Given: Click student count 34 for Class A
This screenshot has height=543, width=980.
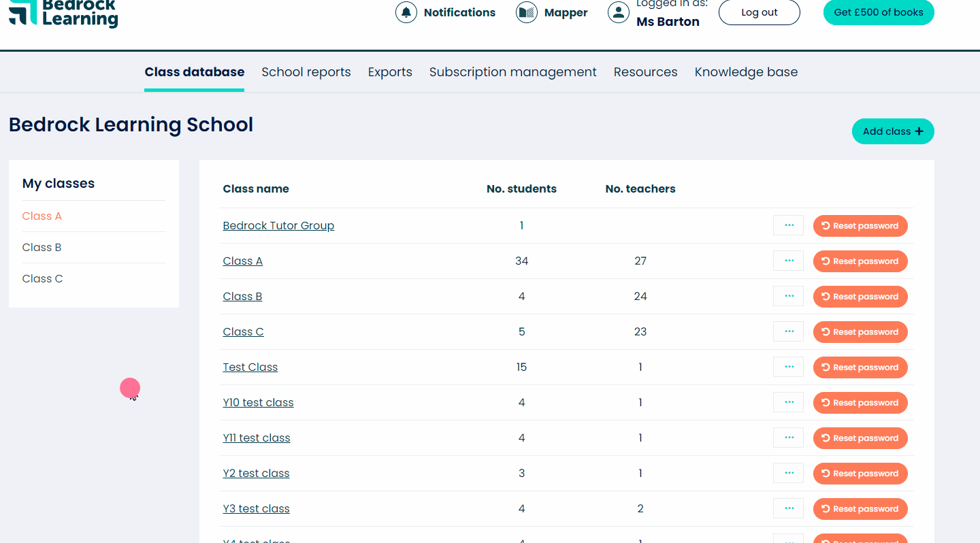Looking at the screenshot, I should [522, 261].
